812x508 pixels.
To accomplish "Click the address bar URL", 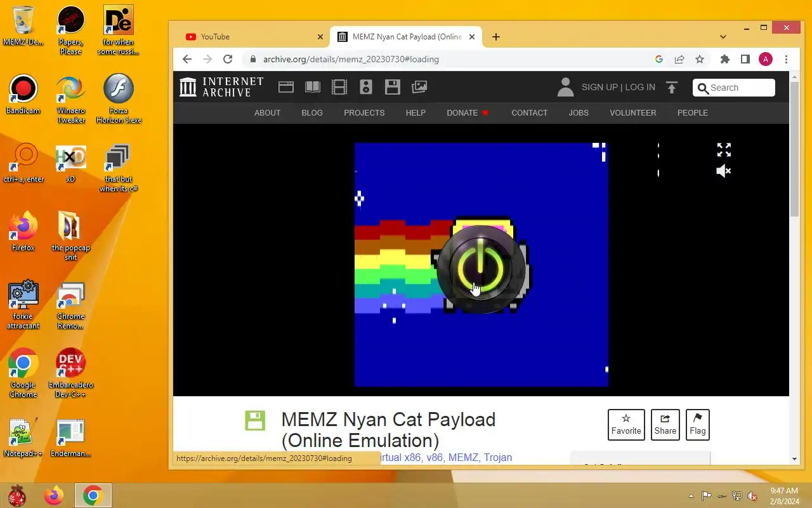I will (351, 59).
